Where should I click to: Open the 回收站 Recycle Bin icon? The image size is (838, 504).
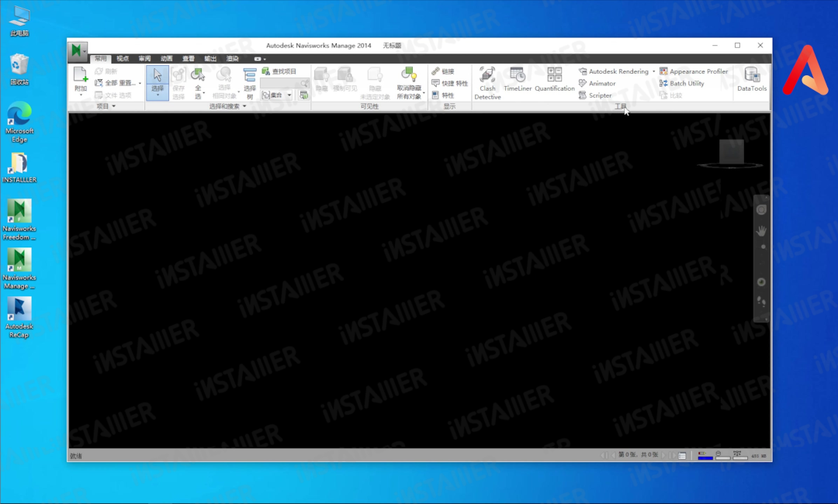[x=19, y=69]
